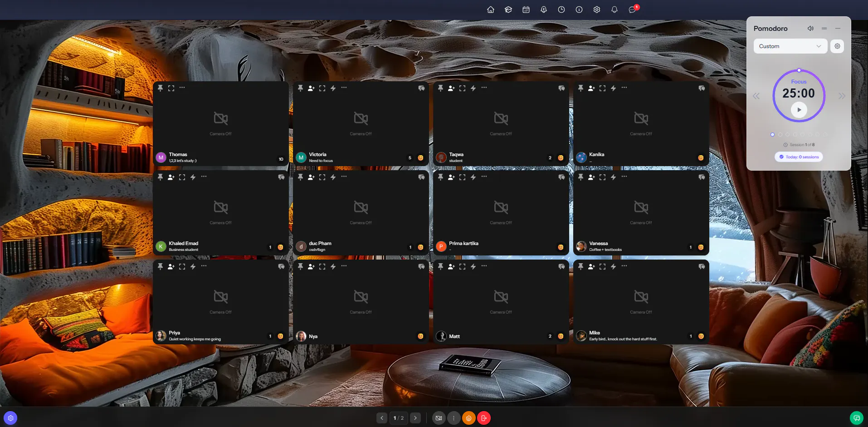Skip to the next Pomodoro phase
Screen dimensions: 868x427
842,96
